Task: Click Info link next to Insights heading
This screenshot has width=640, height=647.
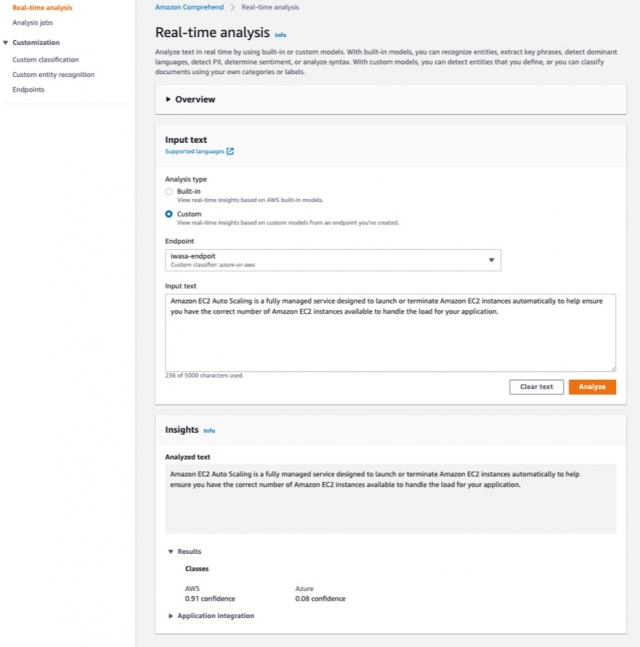Action: click(209, 431)
